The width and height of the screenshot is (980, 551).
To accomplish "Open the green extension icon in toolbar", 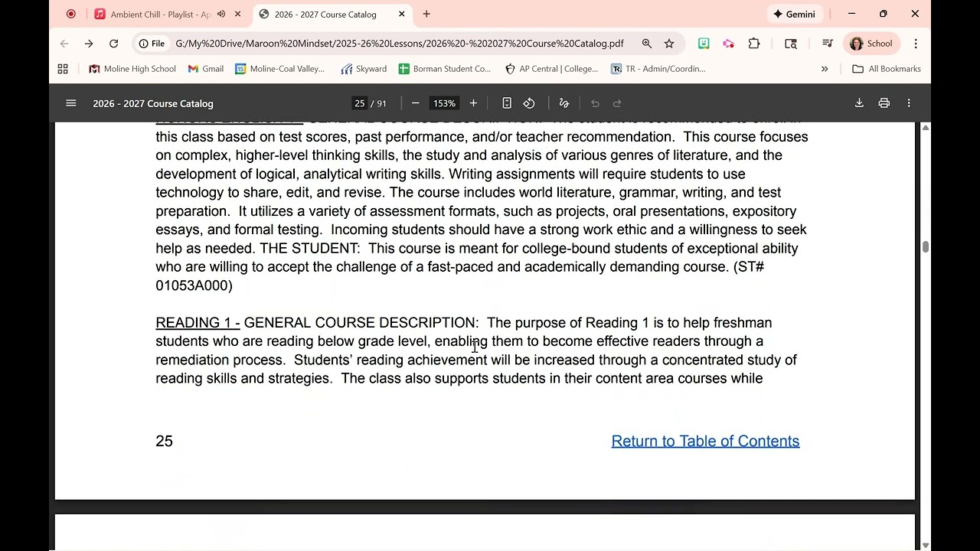I will [704, 44].
